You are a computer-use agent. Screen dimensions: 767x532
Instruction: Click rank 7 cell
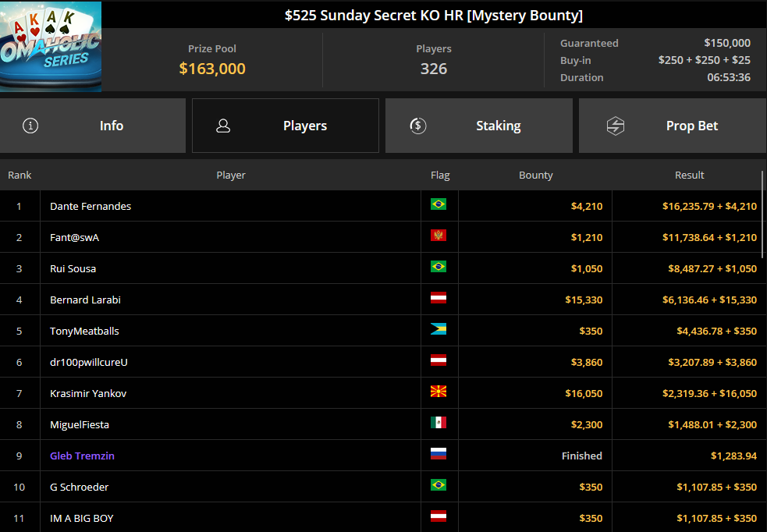point(20,393)
